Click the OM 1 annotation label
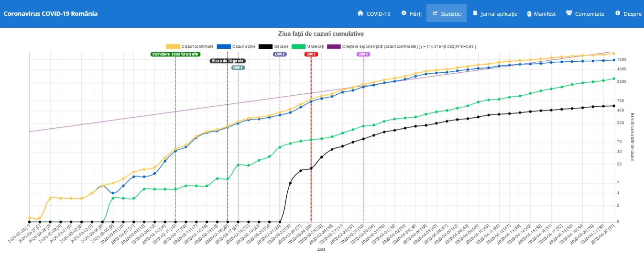644x279 pixels. pos(238,68)
